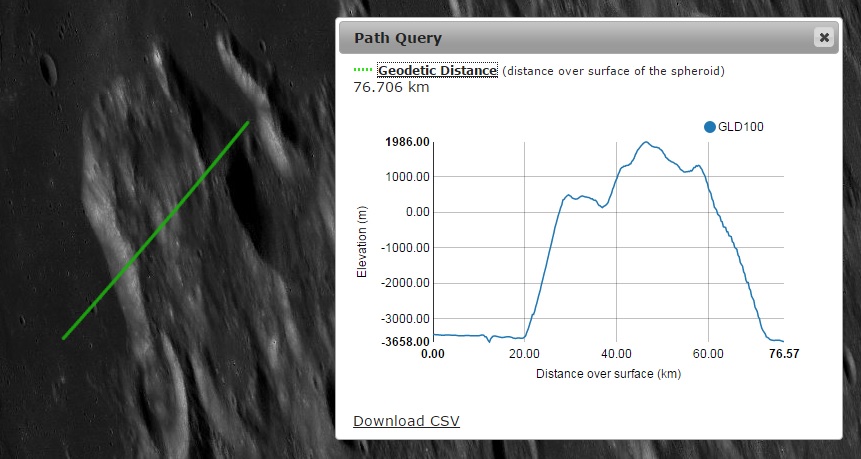Select the green path line on the map
Viewport: 861px width, 459px height.
click(x=155, y=231)
